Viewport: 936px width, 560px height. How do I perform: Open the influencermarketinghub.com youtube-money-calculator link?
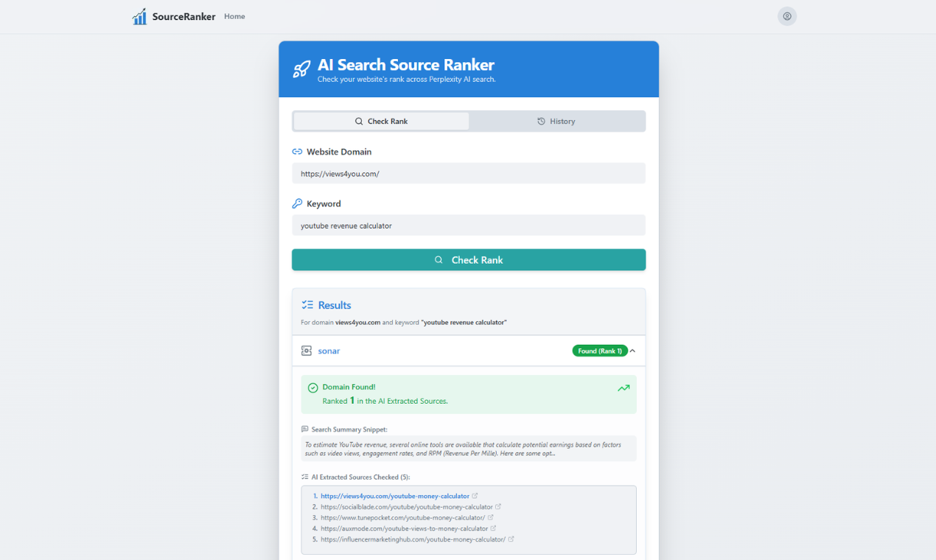click(x=413, y=539)
